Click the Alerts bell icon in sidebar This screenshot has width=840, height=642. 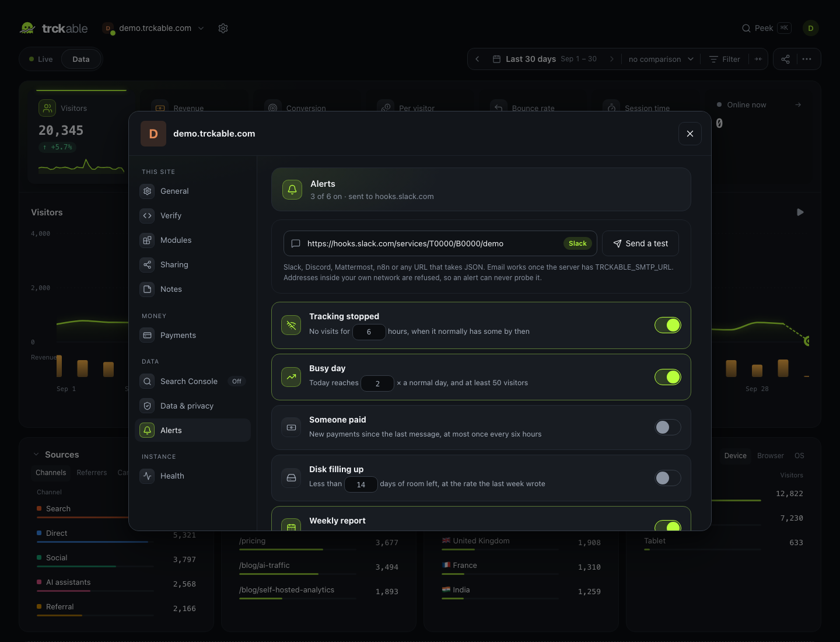tap(147, 430)
